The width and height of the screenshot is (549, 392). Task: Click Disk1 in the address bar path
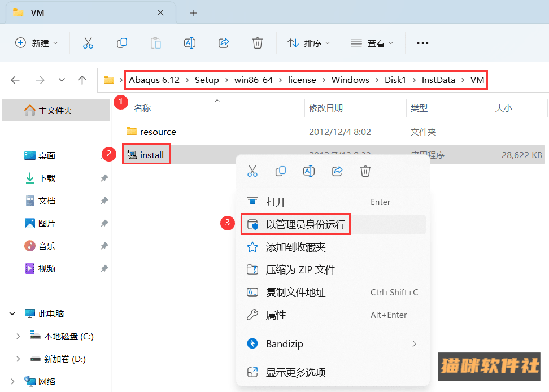pos(395,80)
